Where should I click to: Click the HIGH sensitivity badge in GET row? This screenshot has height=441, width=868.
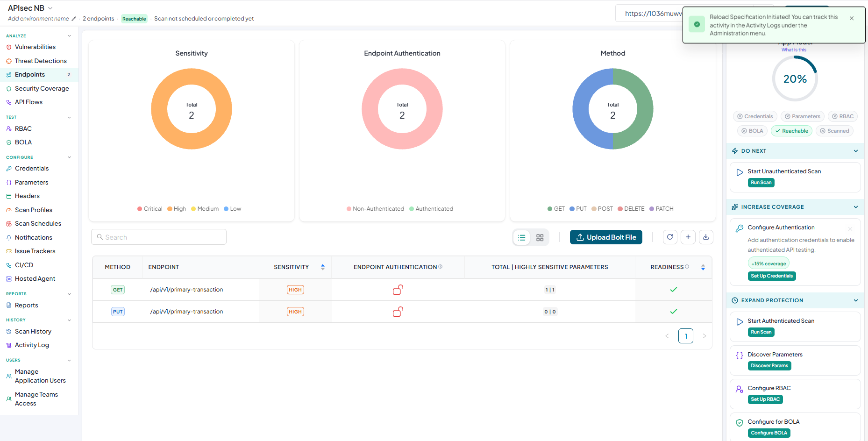click(x=295, y=290)
